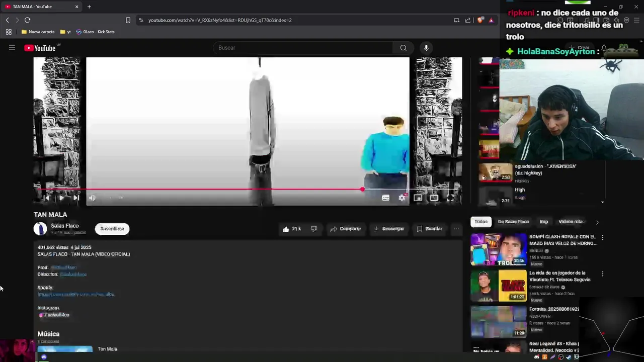The image size is (644, 362).
Task: Select the Videos relacionados filter chip
Action: click(x=572, y=222)
